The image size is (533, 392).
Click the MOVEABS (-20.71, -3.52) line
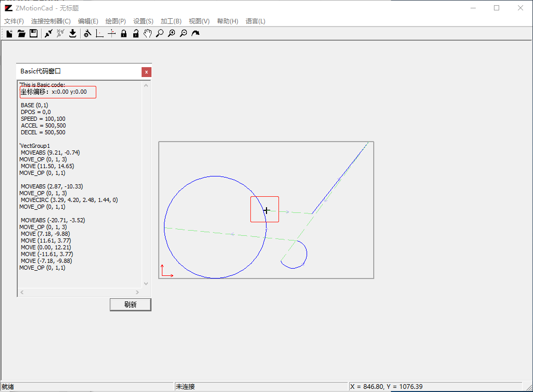tap(53, 220)
